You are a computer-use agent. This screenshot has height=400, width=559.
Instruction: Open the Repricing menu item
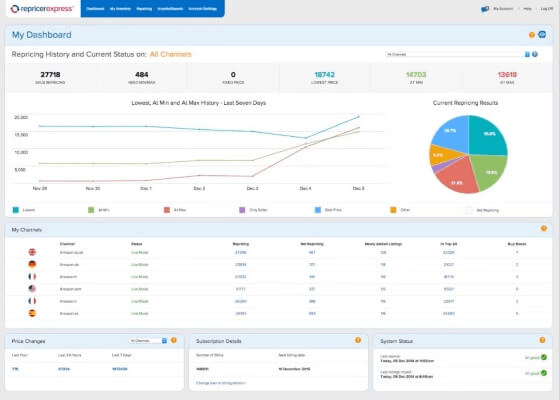(x=144, y=9)
